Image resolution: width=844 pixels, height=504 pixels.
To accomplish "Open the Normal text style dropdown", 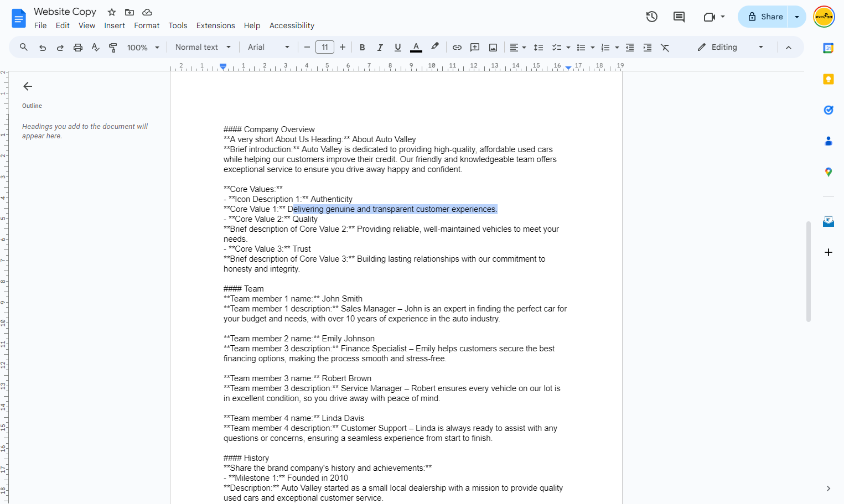I will (203, 48).
